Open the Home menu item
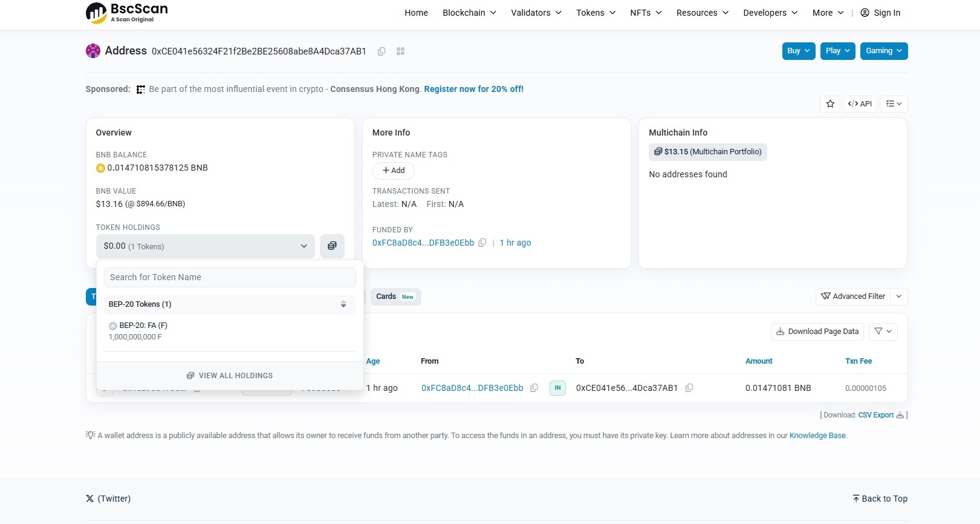This screenshot has width=980, height=524. (x=417, y=13)
